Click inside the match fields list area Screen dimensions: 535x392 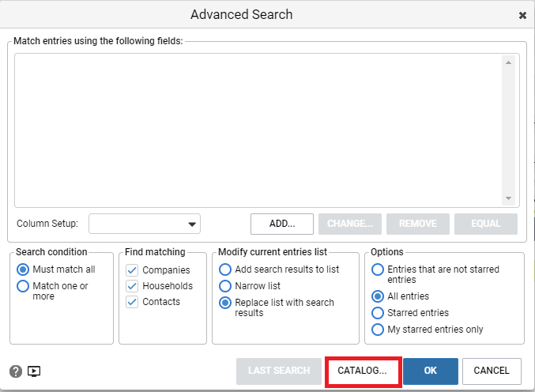pos(258,130)
